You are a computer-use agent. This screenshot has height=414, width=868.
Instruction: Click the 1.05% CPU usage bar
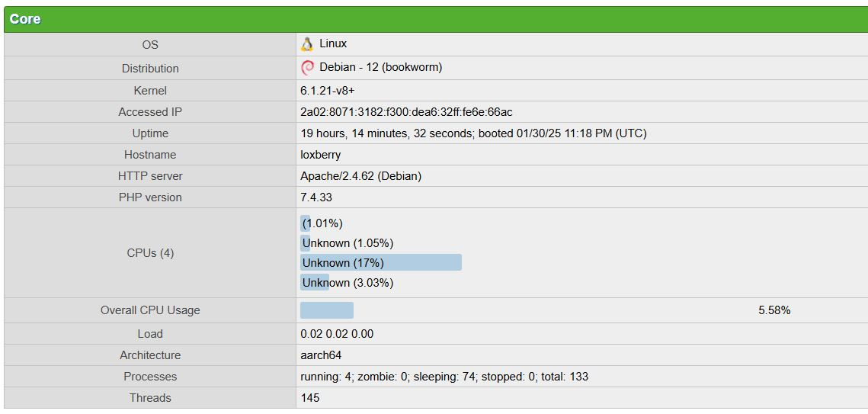pyautogui.click(x=306, y=243)
